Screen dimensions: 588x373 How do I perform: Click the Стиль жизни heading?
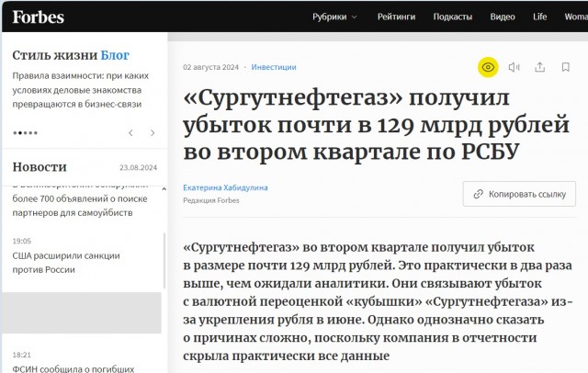tap(55, 55)
